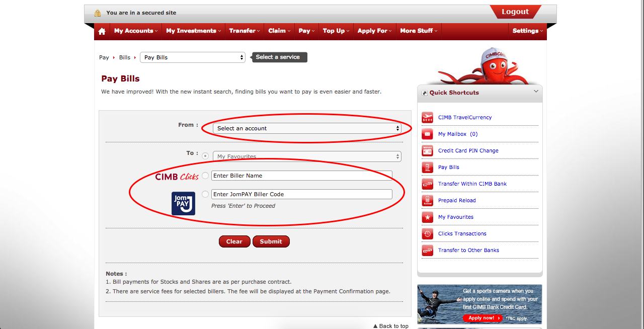
Task: Open the Settings menu
Action: 527,31
